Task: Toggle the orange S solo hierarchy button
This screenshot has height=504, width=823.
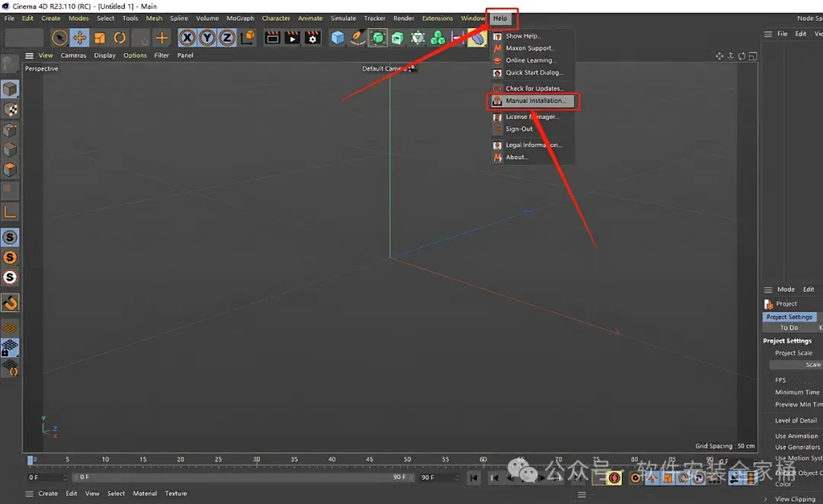Action: coord(10,257)
